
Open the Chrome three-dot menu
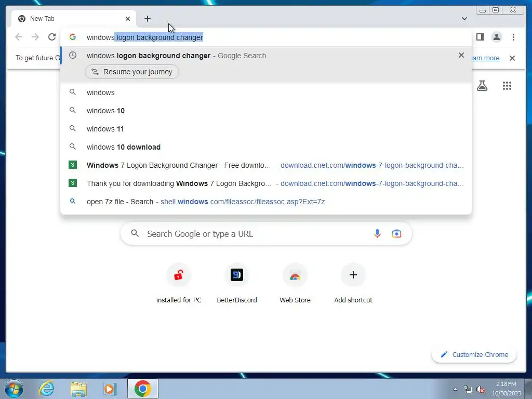513,37
